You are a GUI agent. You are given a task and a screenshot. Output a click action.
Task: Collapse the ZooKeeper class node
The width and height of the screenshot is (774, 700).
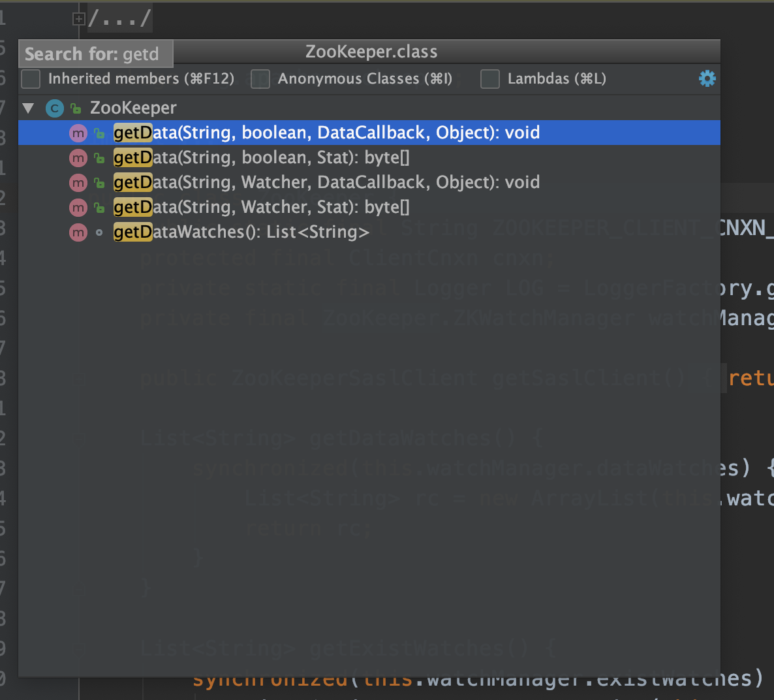coord(28,108)
